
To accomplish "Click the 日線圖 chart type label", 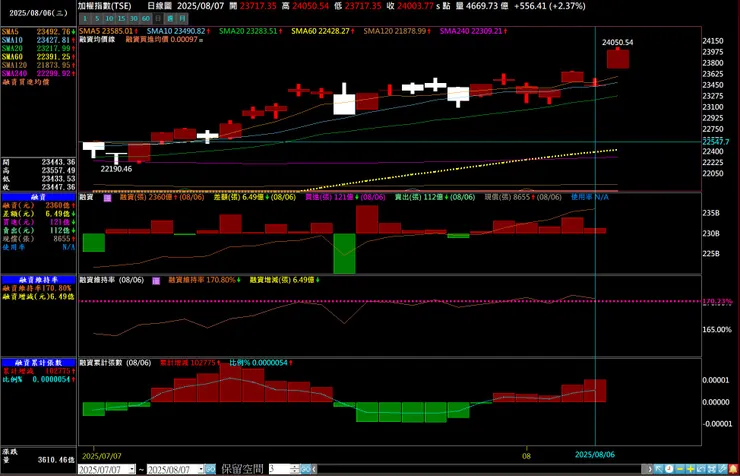I will click(159, 6).
